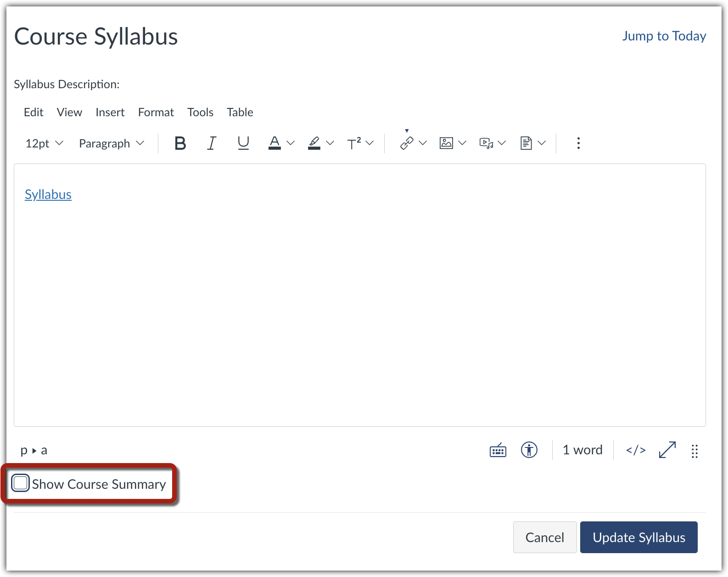The width and height of the screenshot is (728, 577).
Task: Expand editor to fullscreen
Action: click(667, 450)
